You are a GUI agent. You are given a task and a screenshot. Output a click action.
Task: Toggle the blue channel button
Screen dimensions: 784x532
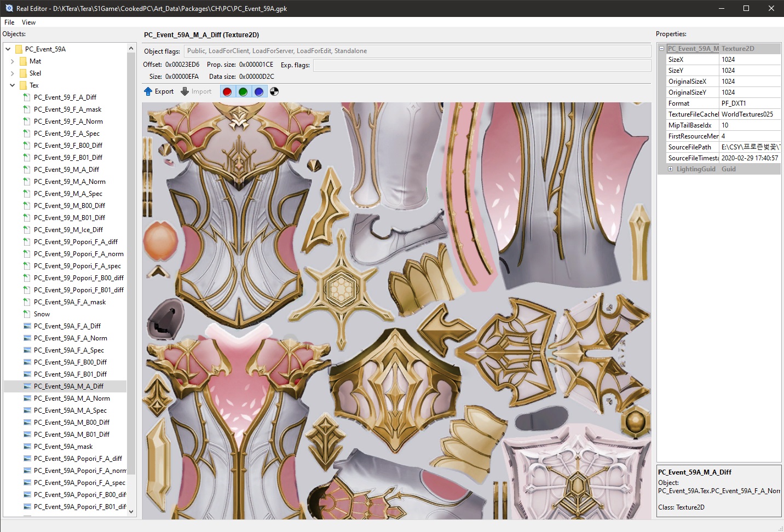click(x=259, y=91)
